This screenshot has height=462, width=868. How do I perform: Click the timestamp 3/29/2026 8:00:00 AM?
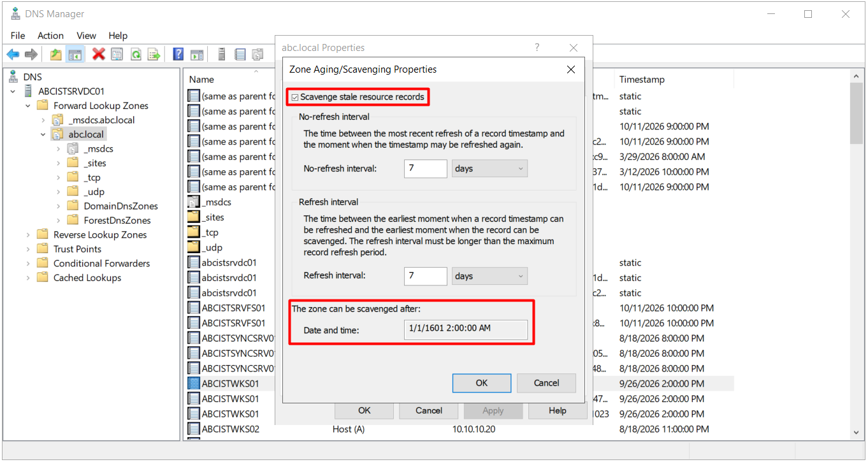pyautogui.click(x=662, y=157)
